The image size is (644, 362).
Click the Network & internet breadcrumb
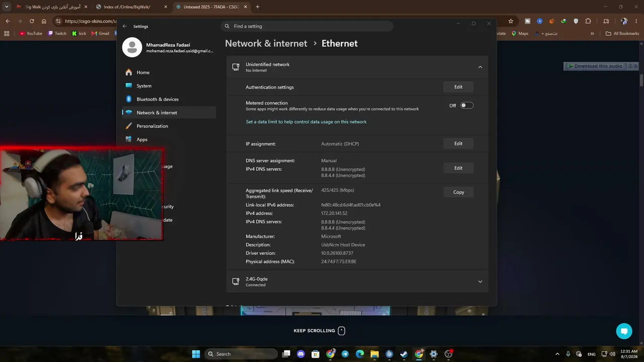click(266, 43)
